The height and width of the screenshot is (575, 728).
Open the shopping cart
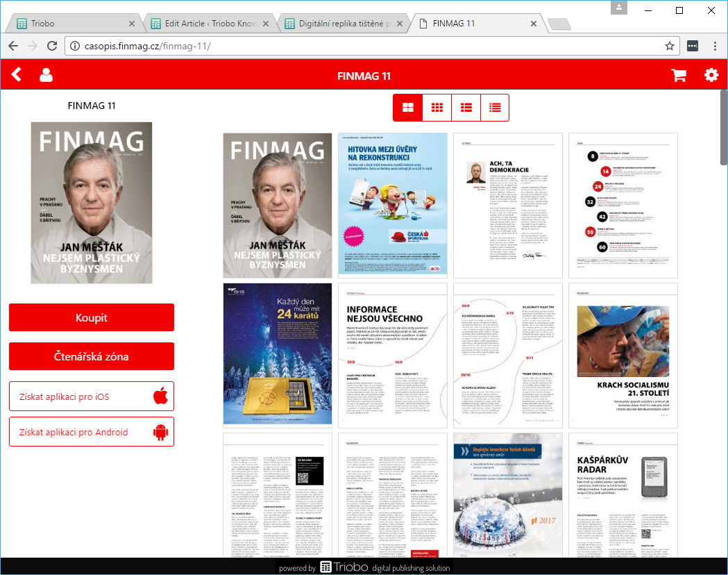[x=679, y=76]
